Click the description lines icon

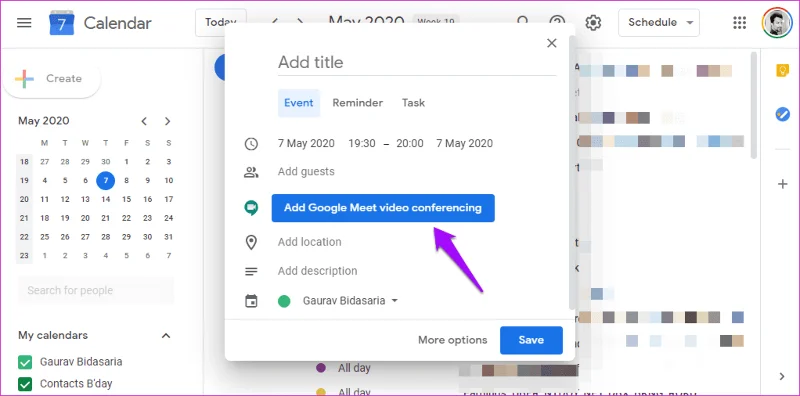(x=251, y=271)
